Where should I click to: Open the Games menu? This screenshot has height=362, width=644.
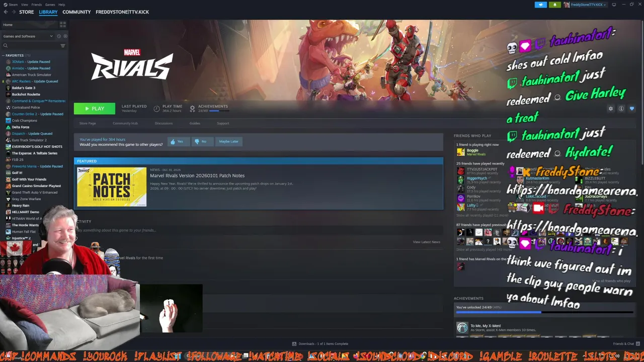[x=50, y=5]
